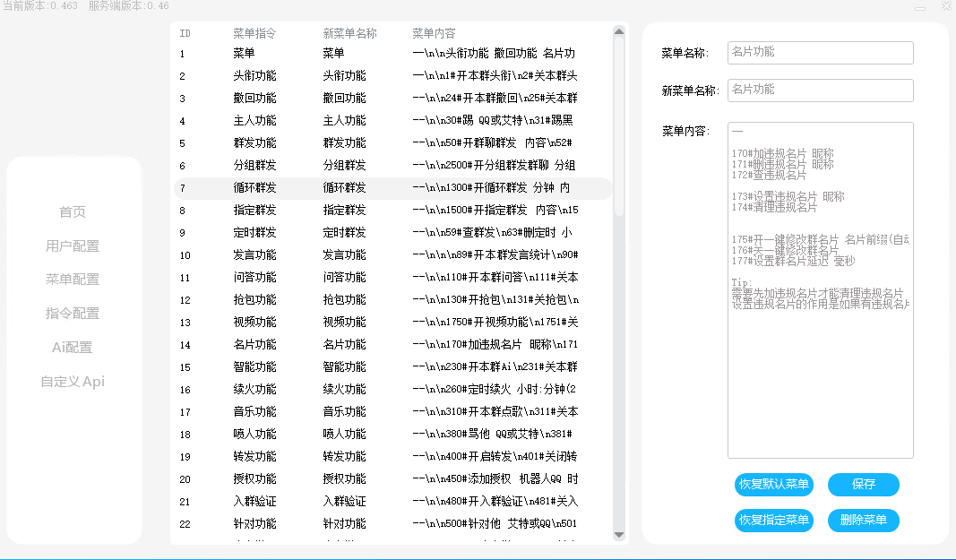Select row 1 菜单 in the list
Screen dimensions: 956x560
392,54
